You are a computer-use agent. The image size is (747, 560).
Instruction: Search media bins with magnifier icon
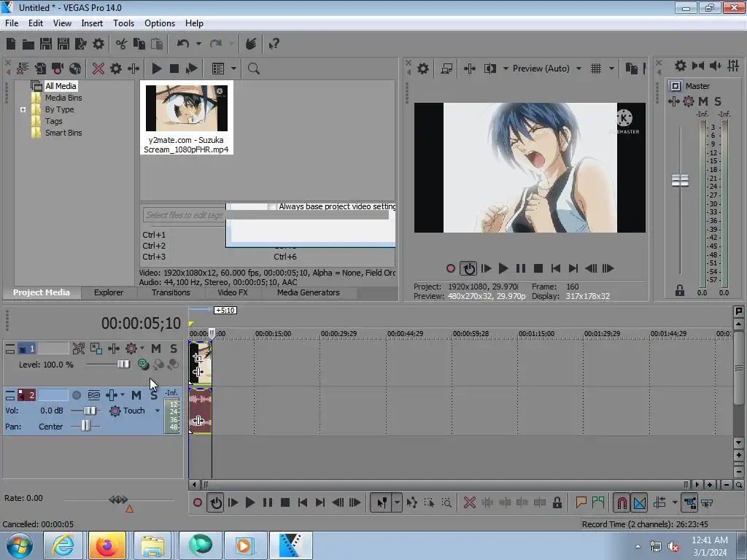[x=253, y=69]
